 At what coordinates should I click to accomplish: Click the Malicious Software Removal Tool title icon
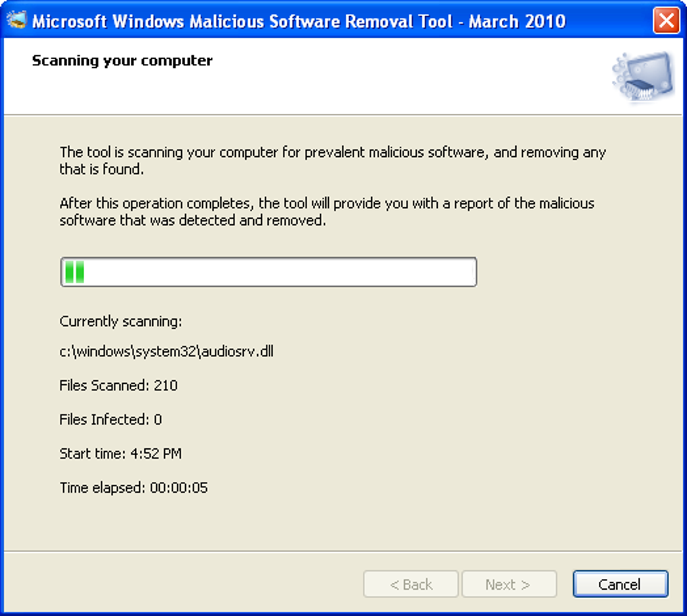15,20
